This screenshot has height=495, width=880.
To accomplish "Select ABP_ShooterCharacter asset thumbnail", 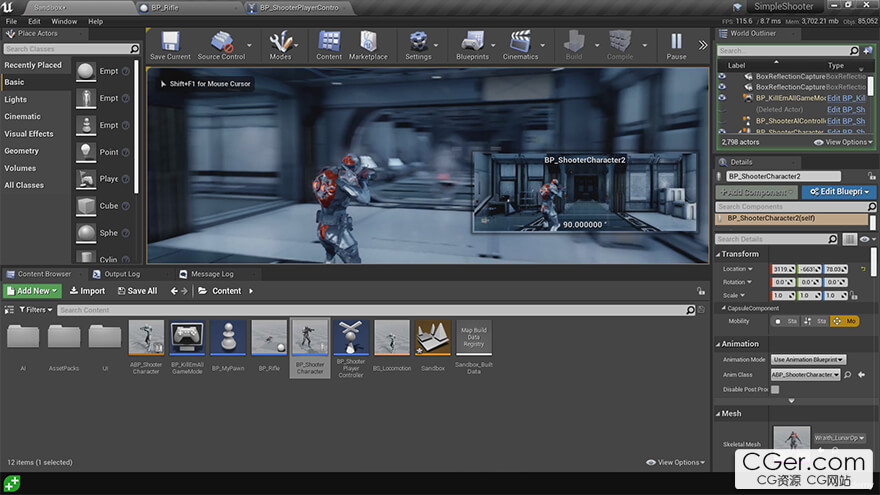I will [x=146, y=337].
